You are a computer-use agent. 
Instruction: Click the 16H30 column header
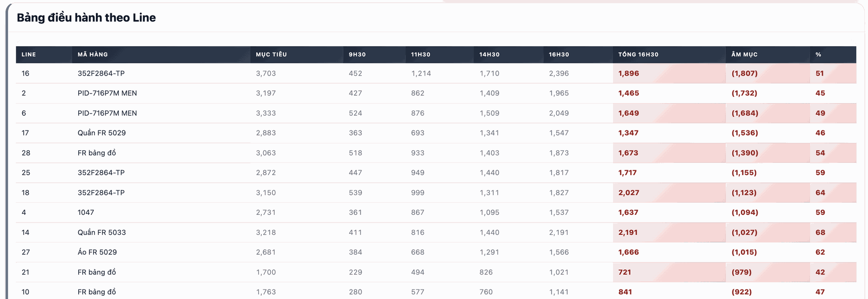559,54
